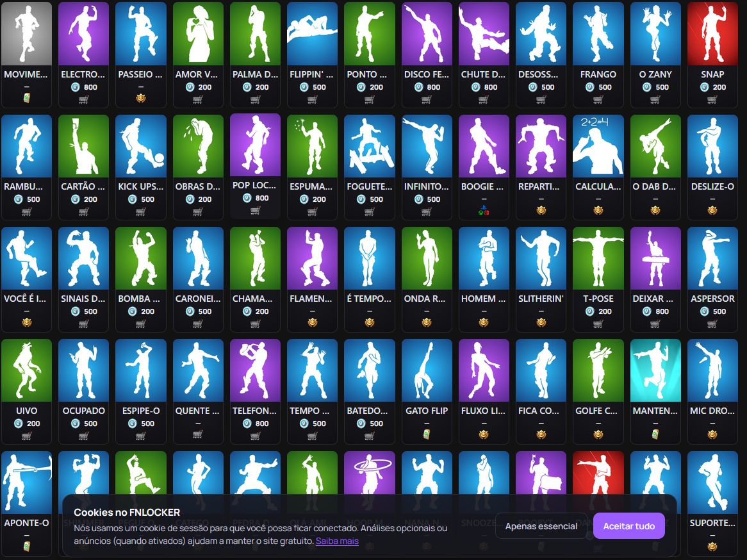Viewport: 747px width, 560px height.
Task: Click the Homem emote label
Action: [x=484, y=299]
